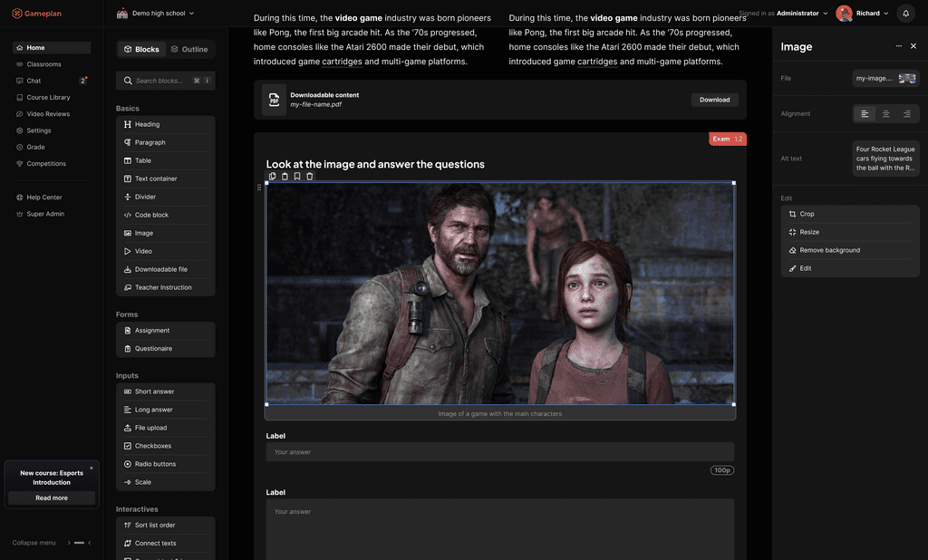Add a Paragraph block

tap(166, 142)
